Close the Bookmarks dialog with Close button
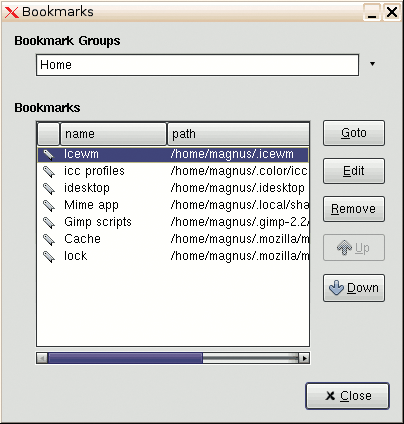 coord(347,396)
